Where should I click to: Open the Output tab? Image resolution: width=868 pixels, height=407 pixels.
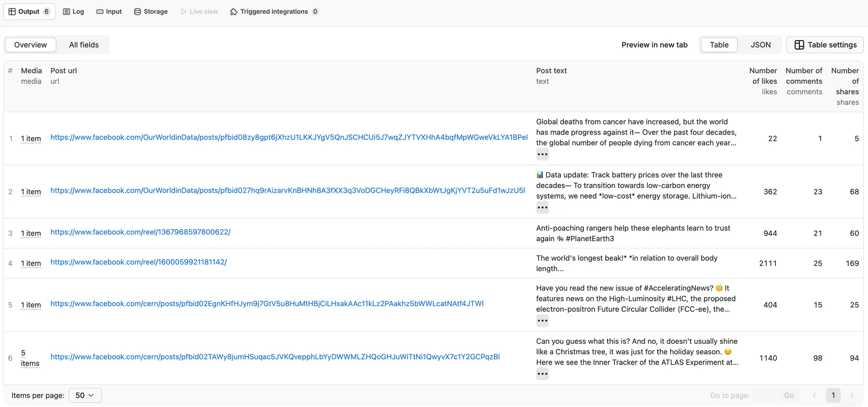pyautogui.click(x=29, y=12)
